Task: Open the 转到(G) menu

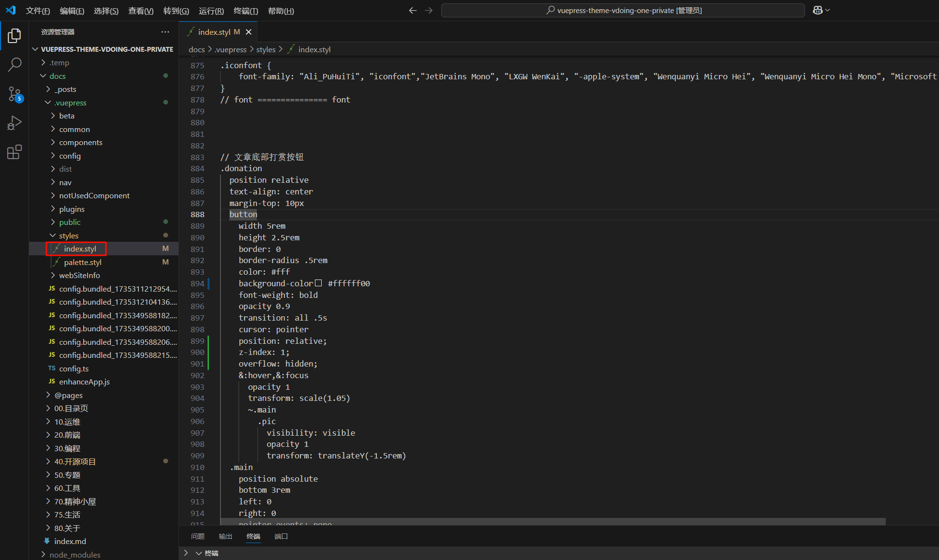Action: [x=176, y=11]
